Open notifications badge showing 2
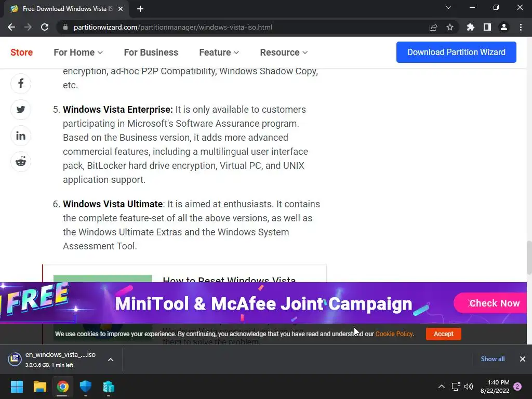The height and width of the screenshot is (399, 532). pyautogui.click(x=517, y=387)
